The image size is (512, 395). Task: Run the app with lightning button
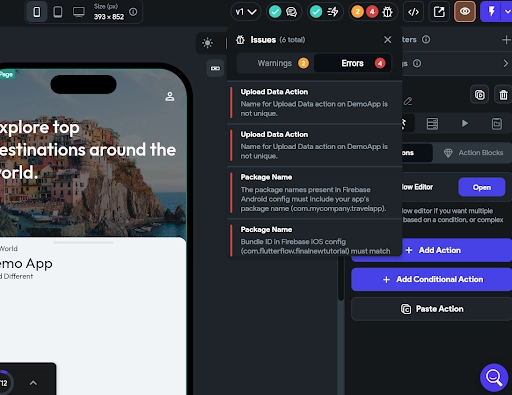(x=491, y=12)
